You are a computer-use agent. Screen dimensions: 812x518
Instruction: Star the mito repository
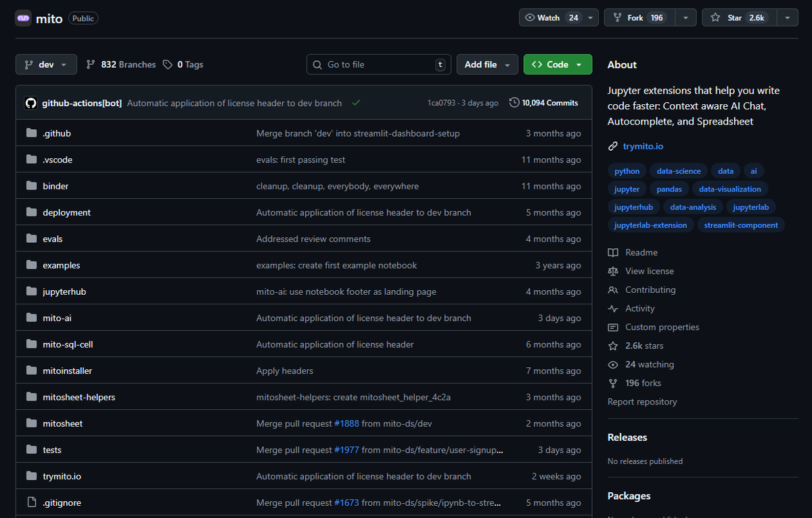[740, 18]
